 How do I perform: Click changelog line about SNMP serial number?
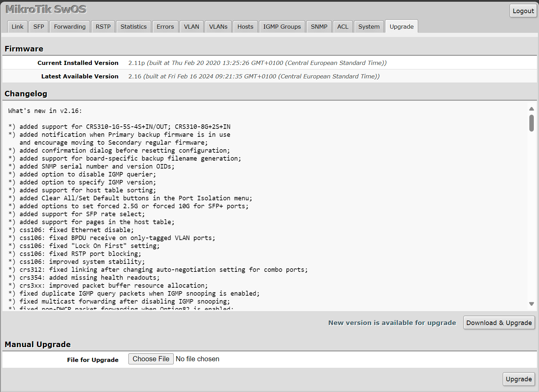point(92,166)
